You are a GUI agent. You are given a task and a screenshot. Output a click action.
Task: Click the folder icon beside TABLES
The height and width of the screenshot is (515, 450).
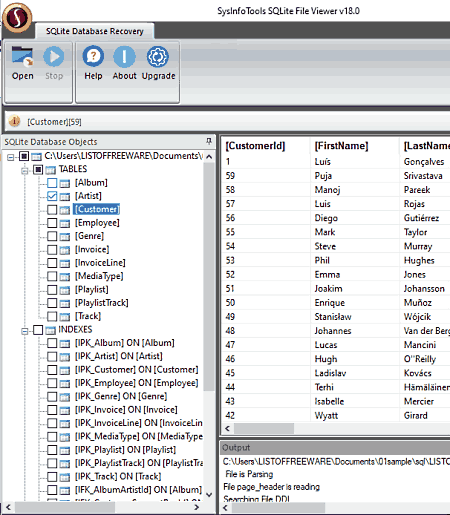point(50,170)
